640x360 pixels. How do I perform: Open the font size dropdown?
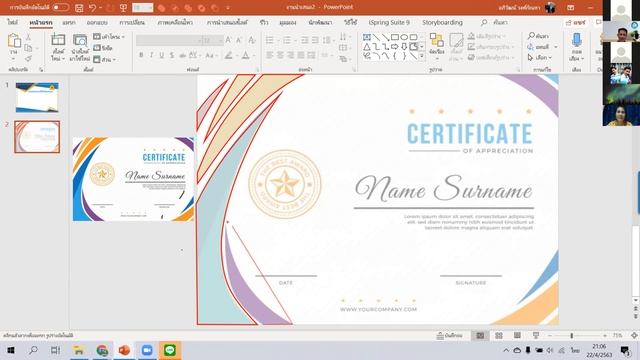coord(220,40)
